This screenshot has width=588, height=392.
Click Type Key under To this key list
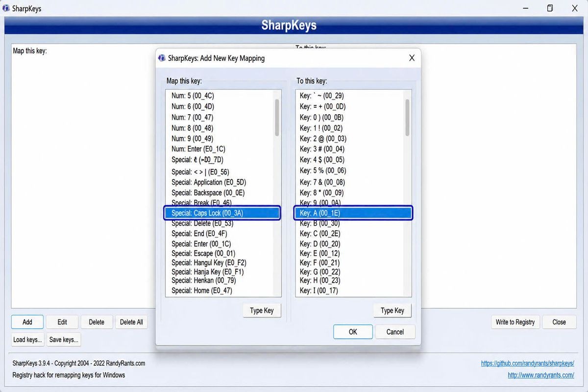(392, 310)
